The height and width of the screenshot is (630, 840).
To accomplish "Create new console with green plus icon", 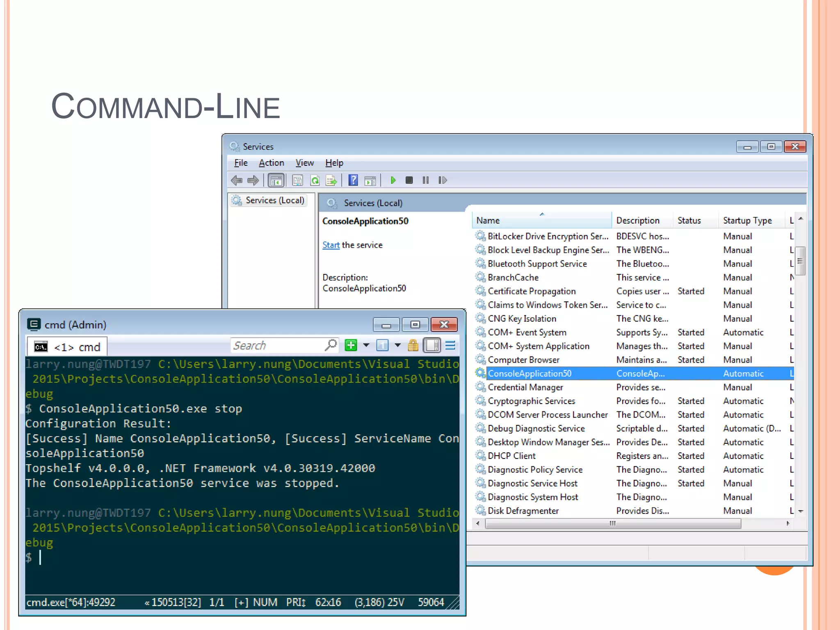I will point(351,345).
